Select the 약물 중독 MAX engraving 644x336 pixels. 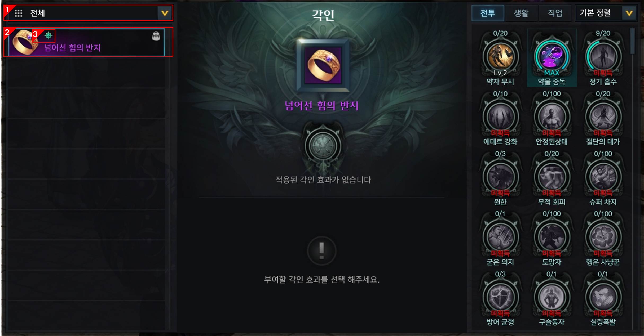click(x=552, y=56)
